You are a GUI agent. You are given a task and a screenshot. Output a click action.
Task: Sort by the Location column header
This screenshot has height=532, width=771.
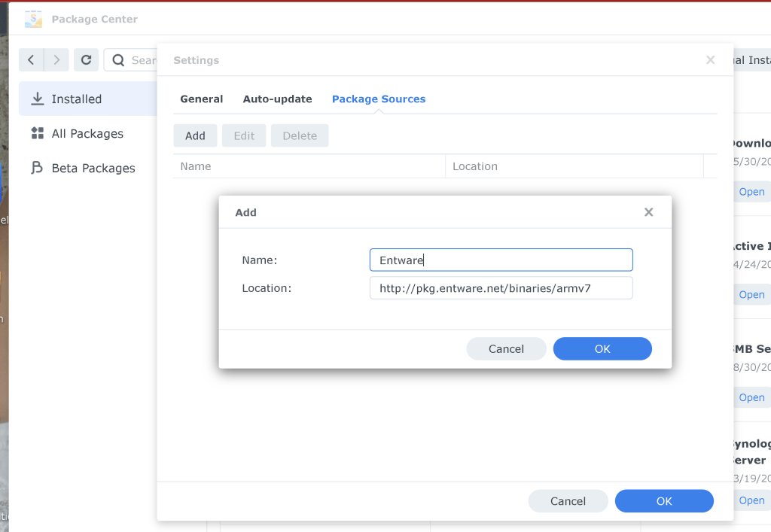pyautogui.click(x=574, y=166)
